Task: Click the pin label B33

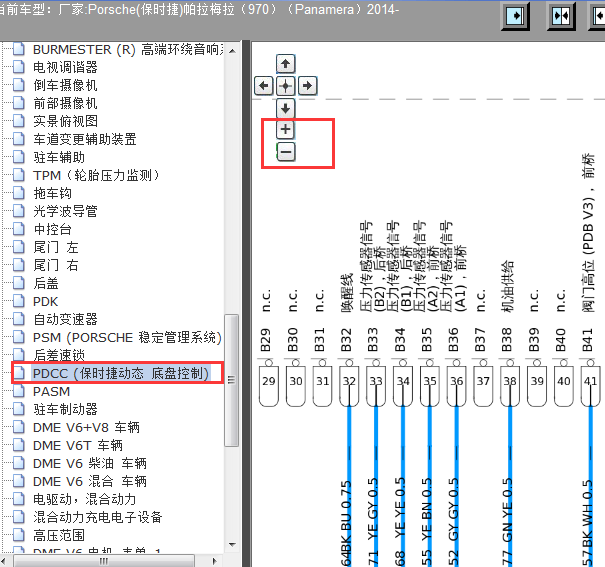Action: tap(373, 340)
